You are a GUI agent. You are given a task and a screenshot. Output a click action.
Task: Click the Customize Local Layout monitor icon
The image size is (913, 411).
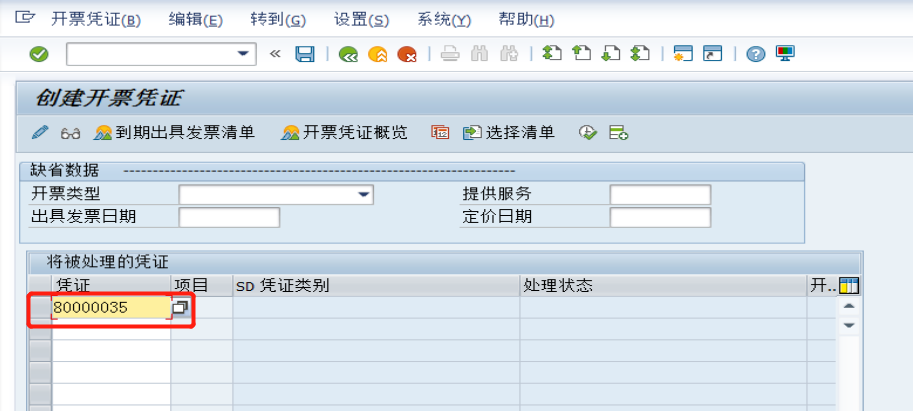coord(785,54)
